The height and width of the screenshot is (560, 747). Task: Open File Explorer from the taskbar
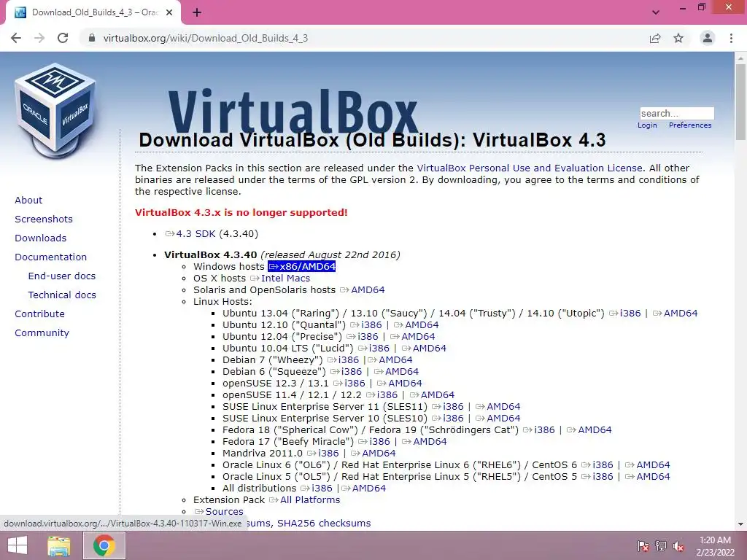point(58,545)
